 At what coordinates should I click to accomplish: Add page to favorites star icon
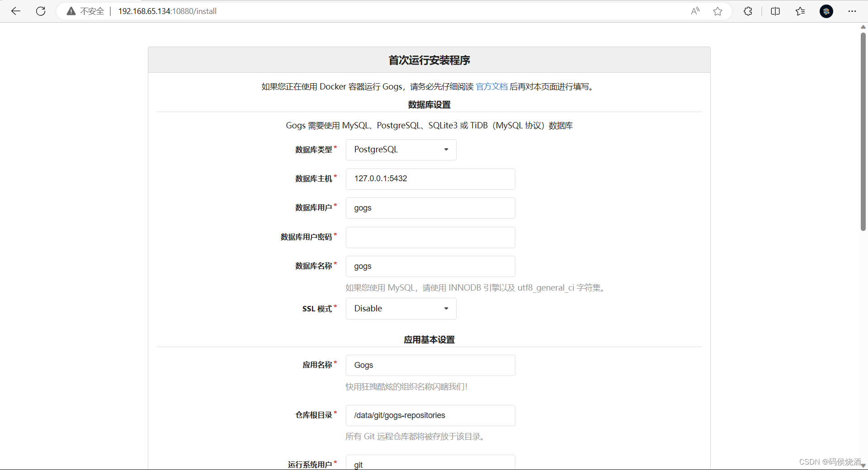tap(717, 11)
